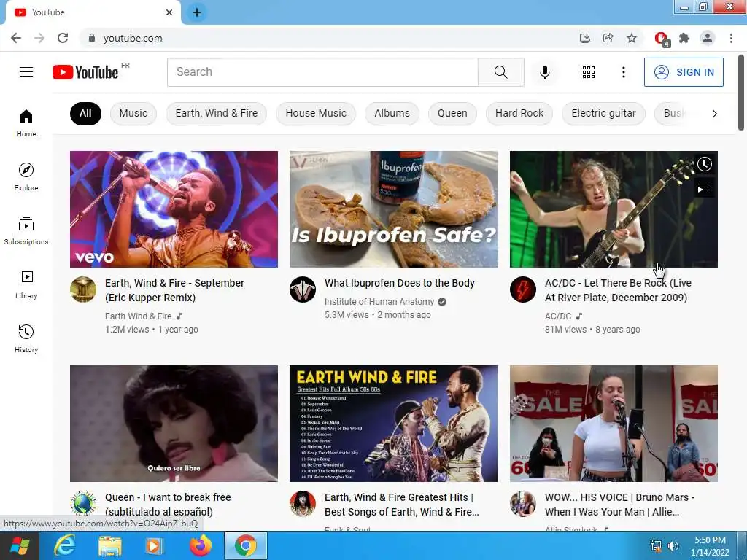
Task: Open the Is Ibuprofen Safe thumbnail
Action: [x=393, y=209]
